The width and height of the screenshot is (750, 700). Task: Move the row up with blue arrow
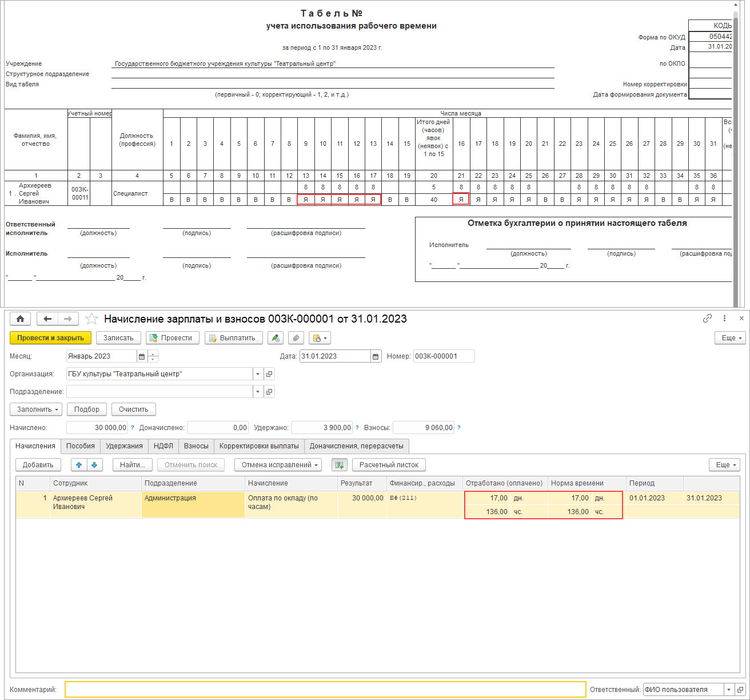(79, 465)
